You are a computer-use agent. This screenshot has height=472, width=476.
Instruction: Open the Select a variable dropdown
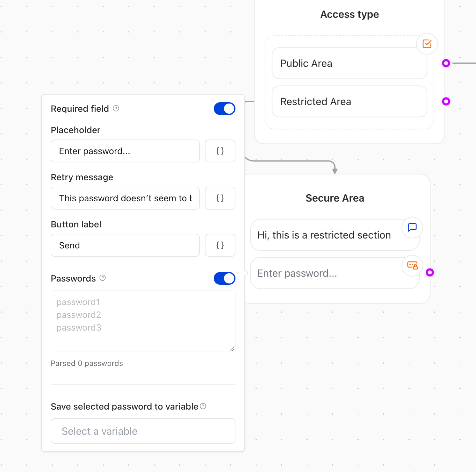(143, 431)
